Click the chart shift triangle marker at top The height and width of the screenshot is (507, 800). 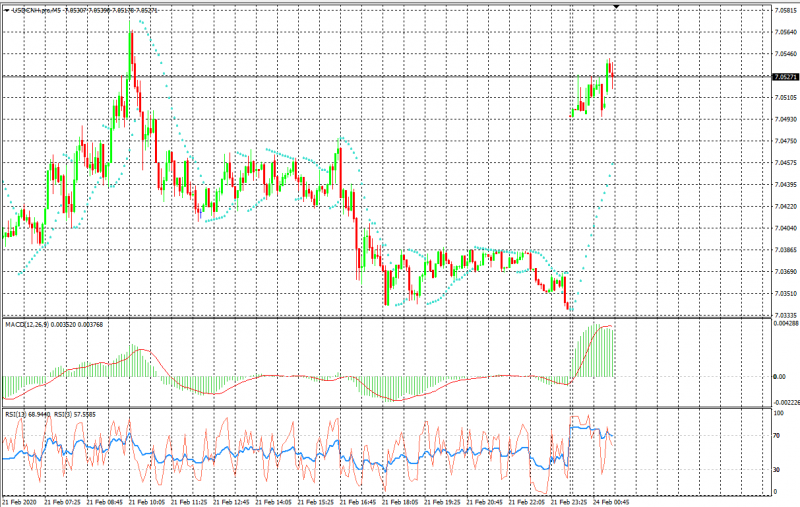tap(616, 7)
